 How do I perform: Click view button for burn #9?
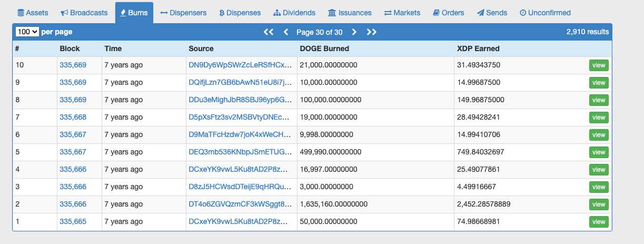(599, 83)
